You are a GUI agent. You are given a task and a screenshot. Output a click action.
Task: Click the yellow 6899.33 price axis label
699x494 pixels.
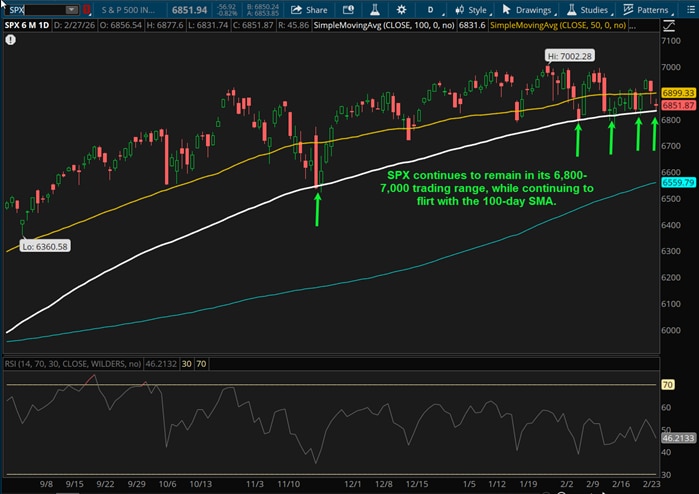(x=678, y=93)
